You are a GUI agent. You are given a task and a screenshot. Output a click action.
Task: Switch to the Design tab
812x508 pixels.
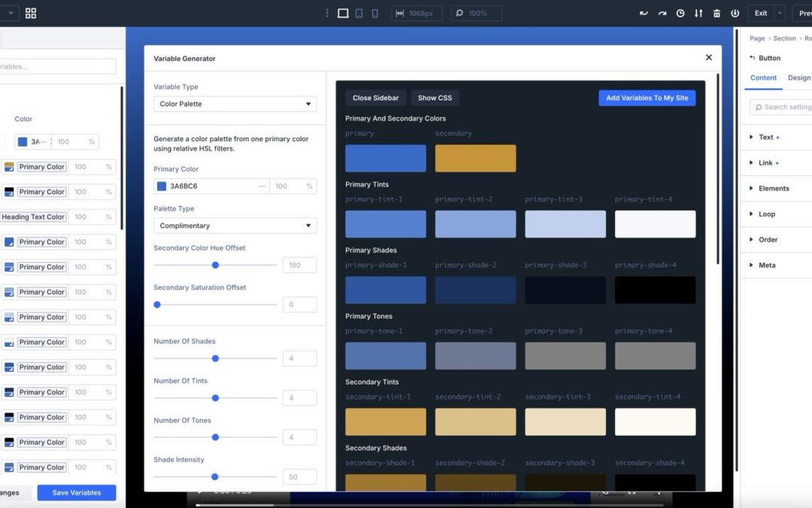pos(799,78)
